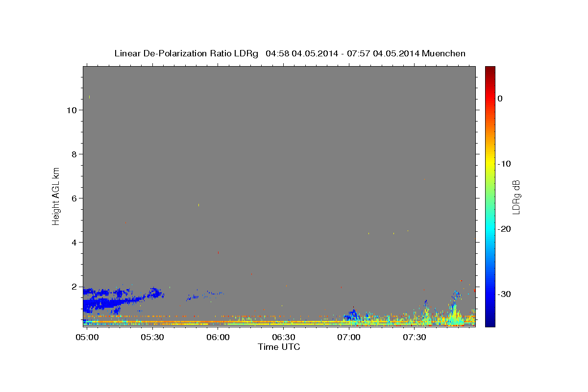The image size is (588, 392).
Task: Click the colorbar value -20
Action: [x=505, y=229]
